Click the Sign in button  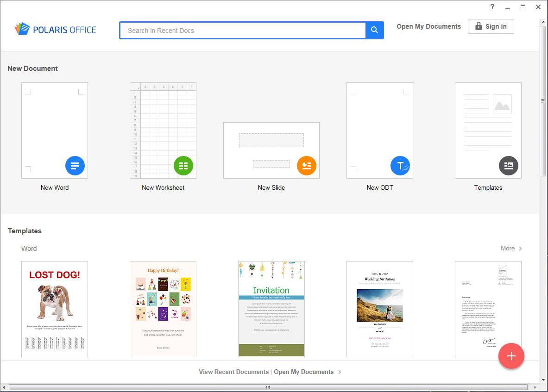pyautogui.click(x=491, y=26)
